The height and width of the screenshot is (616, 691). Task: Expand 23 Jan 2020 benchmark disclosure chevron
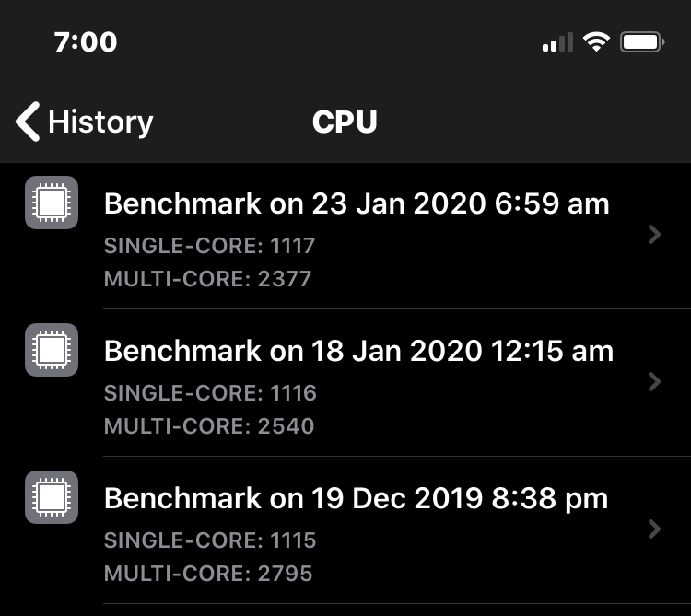[654, 235]
